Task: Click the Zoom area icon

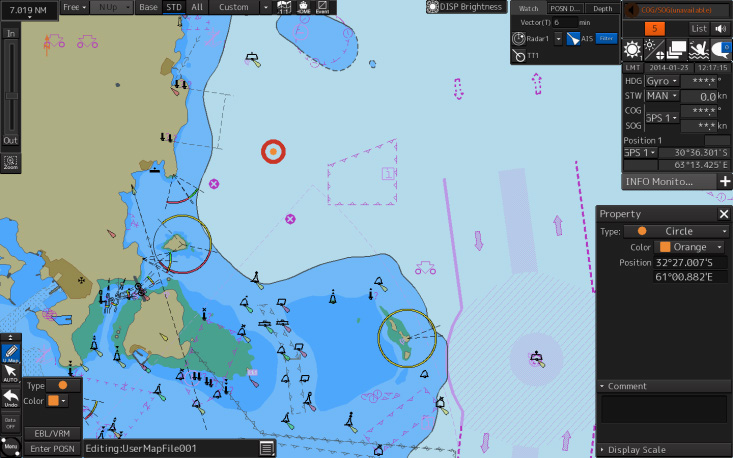Action: click(x=10, y=164)
